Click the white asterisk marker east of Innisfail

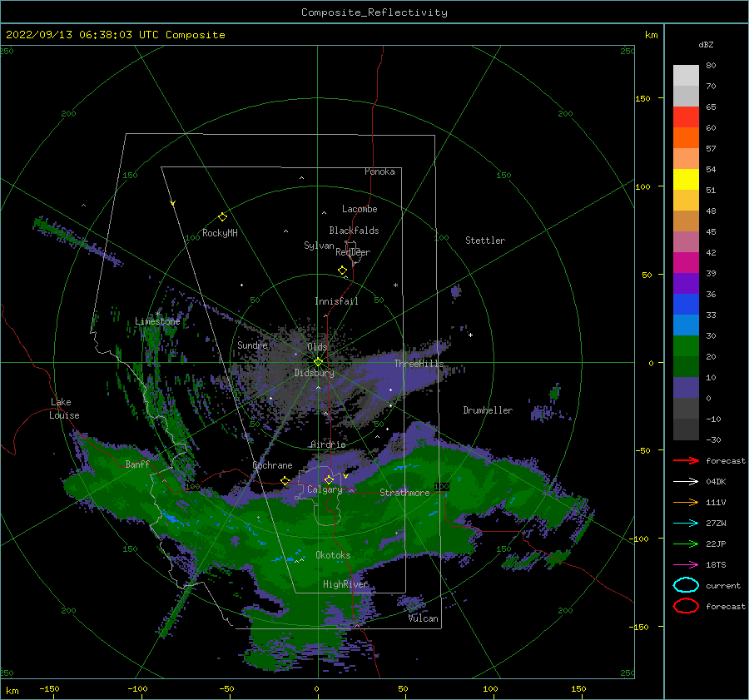click(395, 285)
